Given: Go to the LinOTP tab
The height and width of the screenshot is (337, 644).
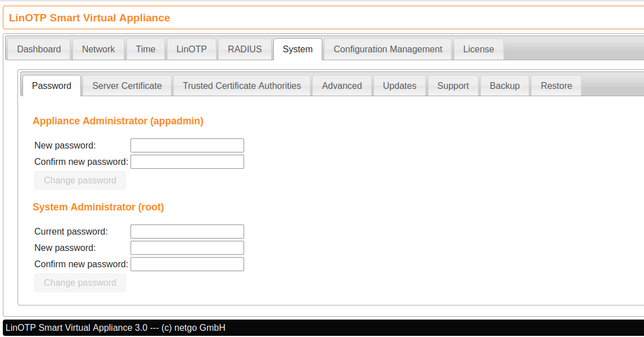Looking at the screenshot, I should pyautogui.click(x=191, y=50).
